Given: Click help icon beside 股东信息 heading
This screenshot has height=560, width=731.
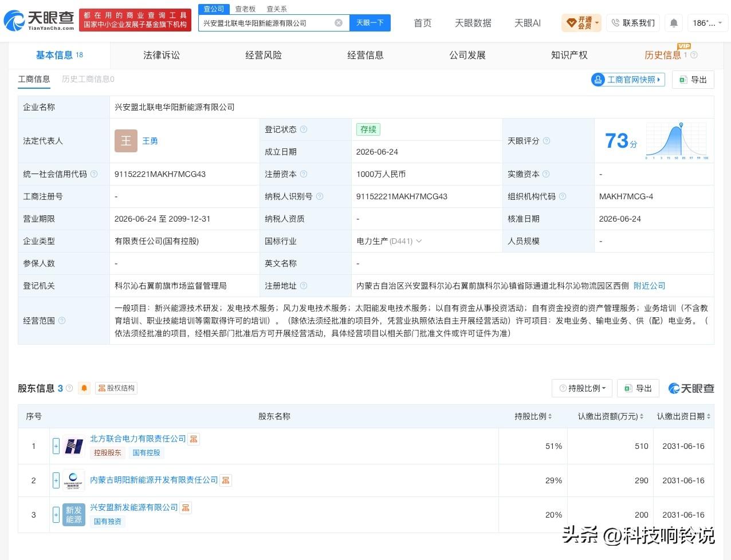Looking at the screenshot, I should (x=69, y=388).
